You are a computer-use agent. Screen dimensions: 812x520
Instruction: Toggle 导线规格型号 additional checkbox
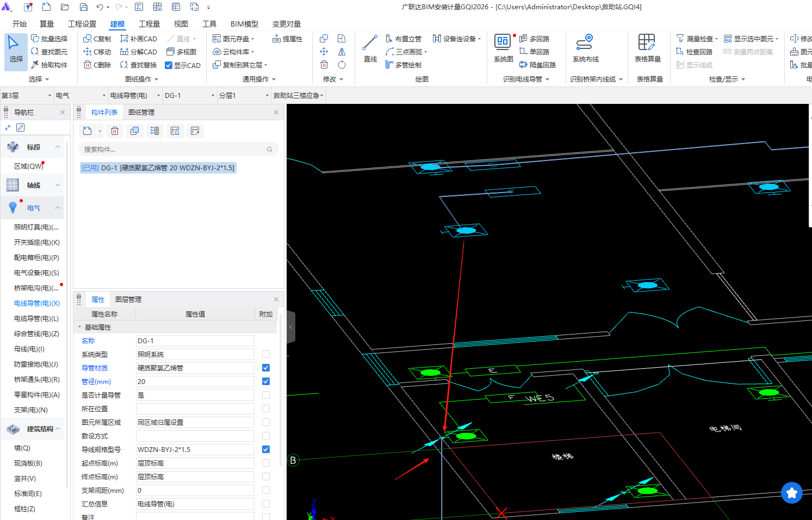(x=266, y=449)
